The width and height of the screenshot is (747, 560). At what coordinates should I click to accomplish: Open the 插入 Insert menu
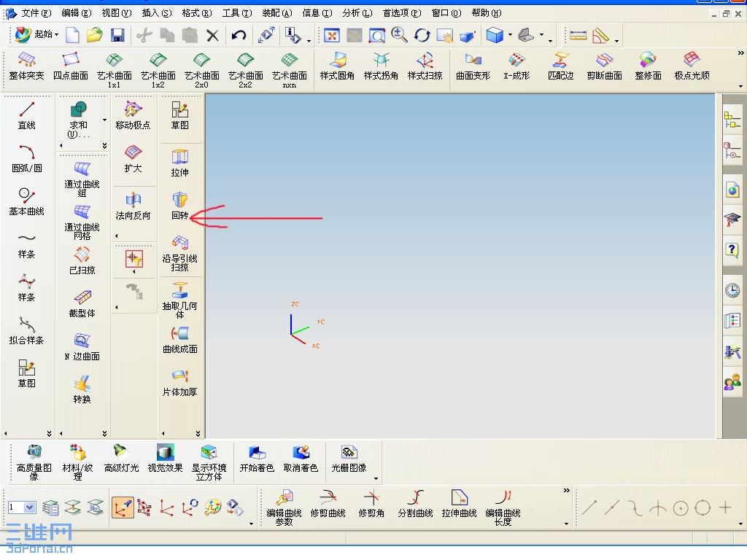point(156,13)
